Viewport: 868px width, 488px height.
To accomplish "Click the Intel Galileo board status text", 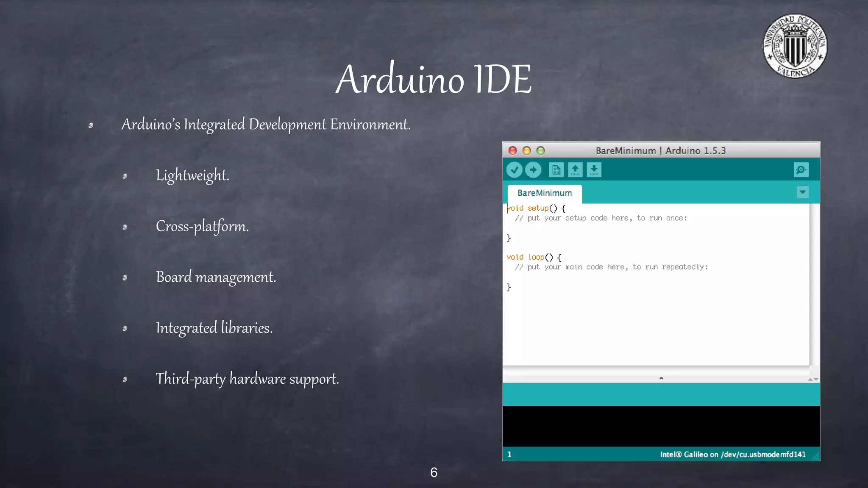I will pos(733,455).
